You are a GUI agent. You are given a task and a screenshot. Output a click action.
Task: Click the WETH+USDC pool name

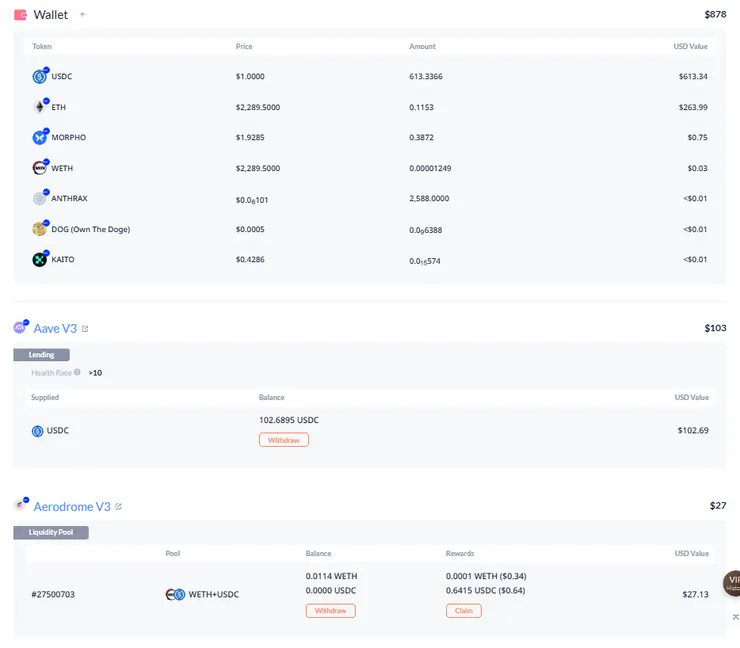click(x=214, y=594)
